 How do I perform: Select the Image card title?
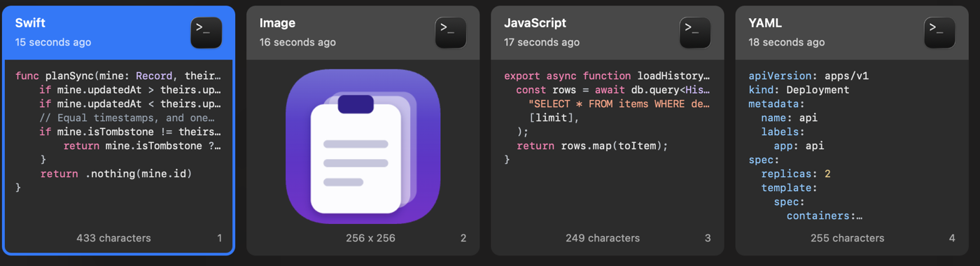(x=277, y=23)
